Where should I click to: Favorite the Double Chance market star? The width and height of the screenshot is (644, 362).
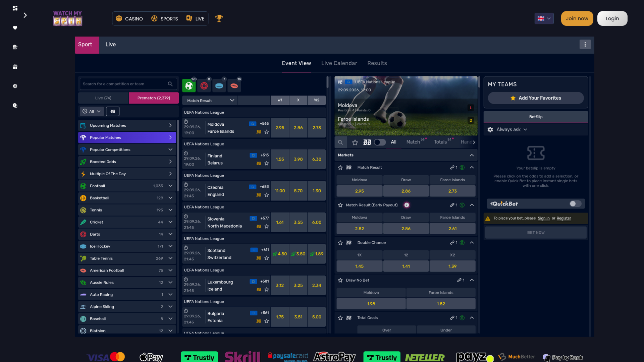click(x=340, y=243)
